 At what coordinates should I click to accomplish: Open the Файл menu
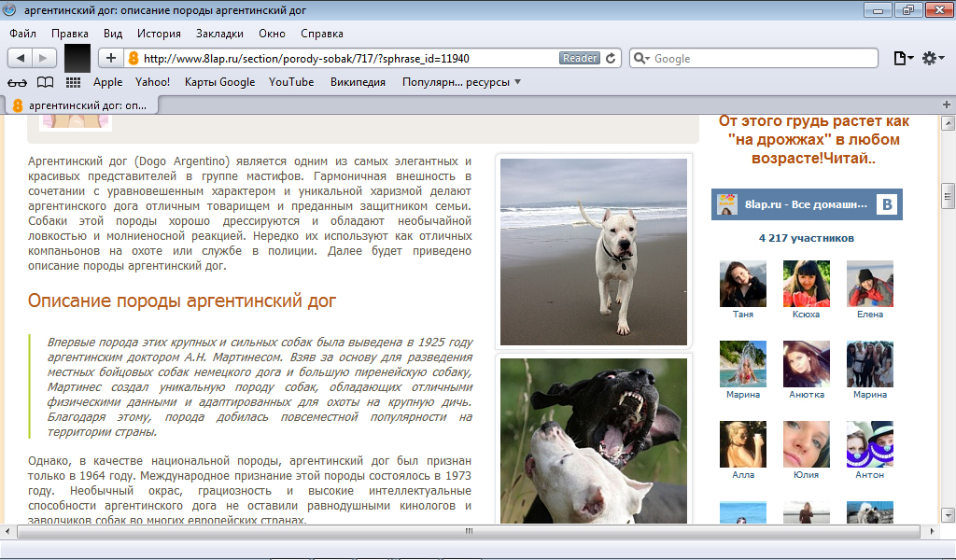[x=22, y=34]
